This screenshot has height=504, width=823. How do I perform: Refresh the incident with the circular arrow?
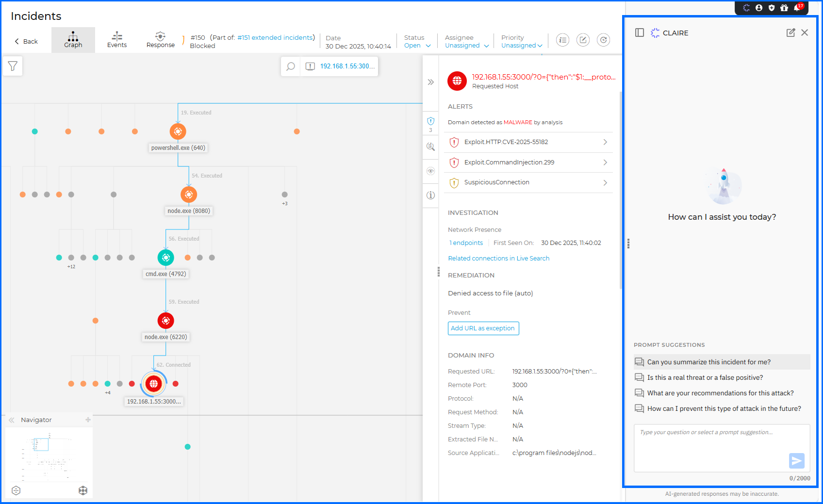[x=603, y=40]
